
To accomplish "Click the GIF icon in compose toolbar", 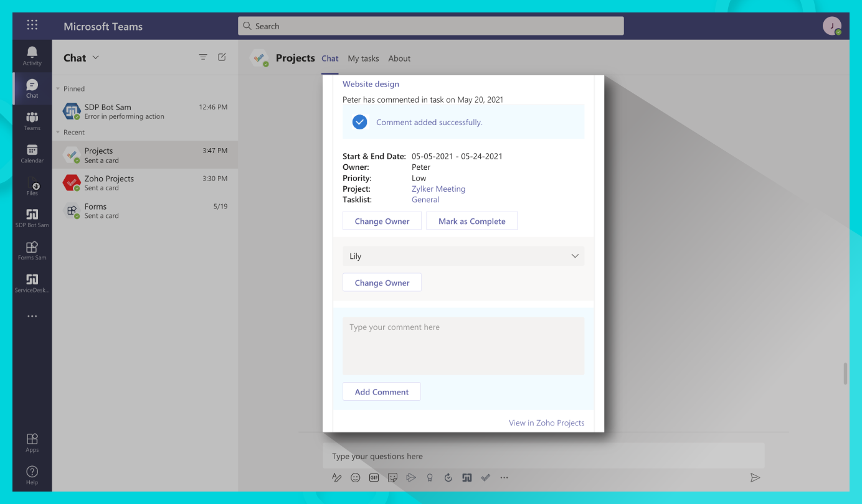I will pyautogui.click(x=374, y=478).
